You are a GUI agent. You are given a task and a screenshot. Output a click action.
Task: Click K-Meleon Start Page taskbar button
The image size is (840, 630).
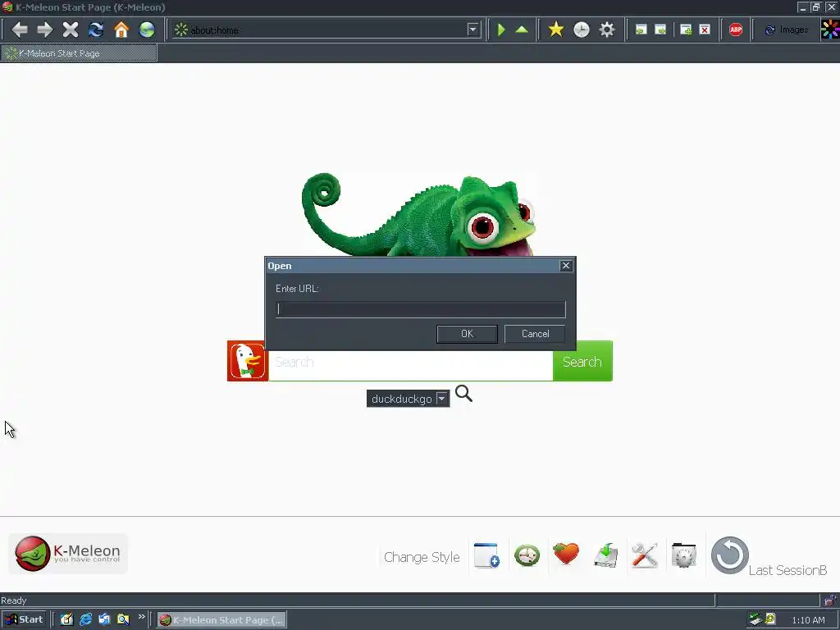(x=221, y=620)
